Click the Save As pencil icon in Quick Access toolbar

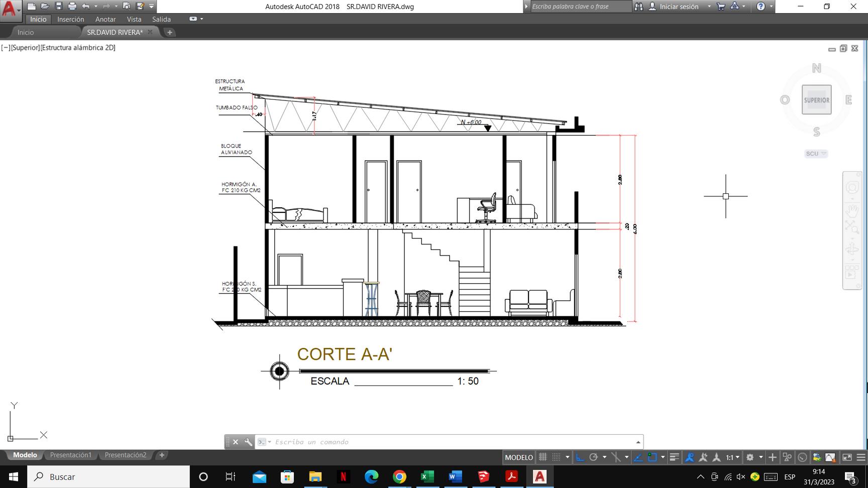pos(140,7)
